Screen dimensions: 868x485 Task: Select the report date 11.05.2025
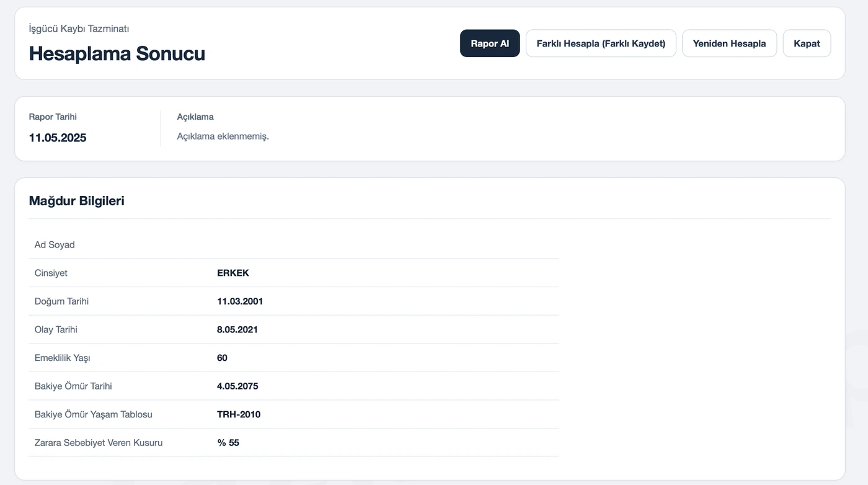58,138
